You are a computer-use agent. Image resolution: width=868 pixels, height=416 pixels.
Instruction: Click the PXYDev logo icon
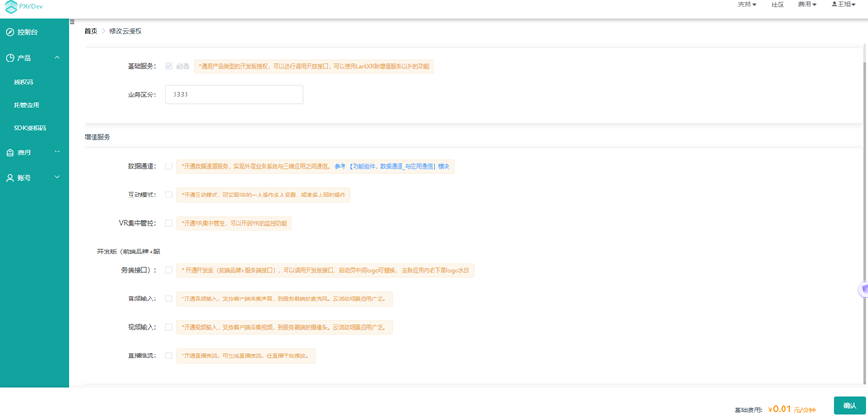point(10,6)
